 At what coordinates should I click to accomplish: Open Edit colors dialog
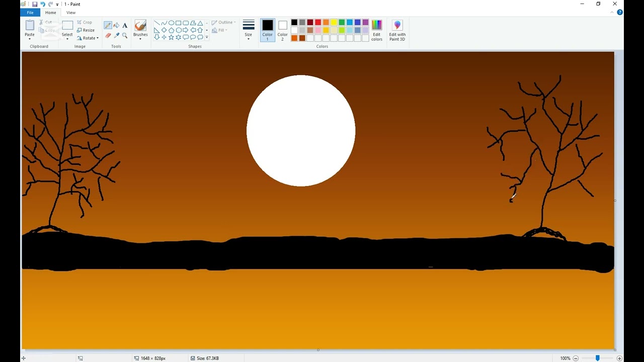coord(376,30)
